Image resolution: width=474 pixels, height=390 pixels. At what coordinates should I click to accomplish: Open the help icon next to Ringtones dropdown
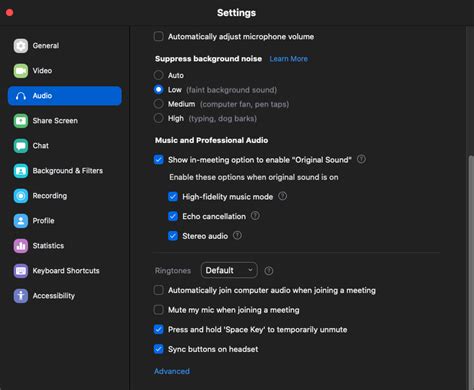pyautogui.click(x=269, y=271)
